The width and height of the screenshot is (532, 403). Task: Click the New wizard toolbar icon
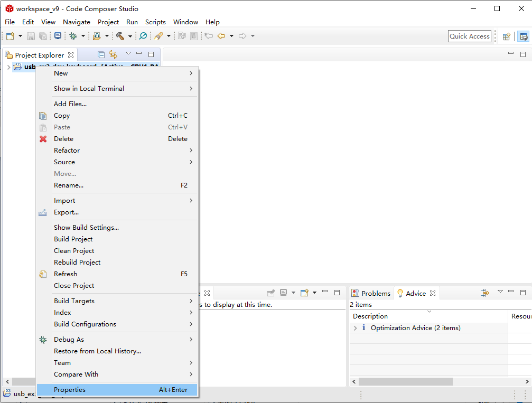click(10, 36)
